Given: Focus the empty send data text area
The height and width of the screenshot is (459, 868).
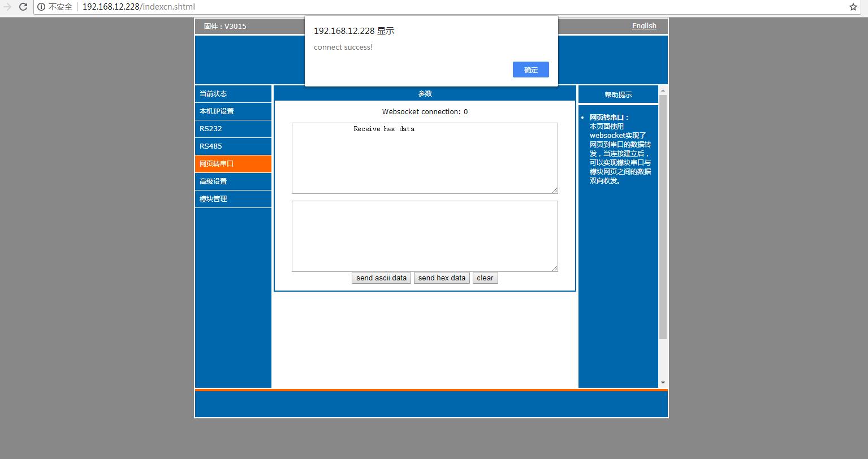Looking at the screenshot, I should point(424,236).
